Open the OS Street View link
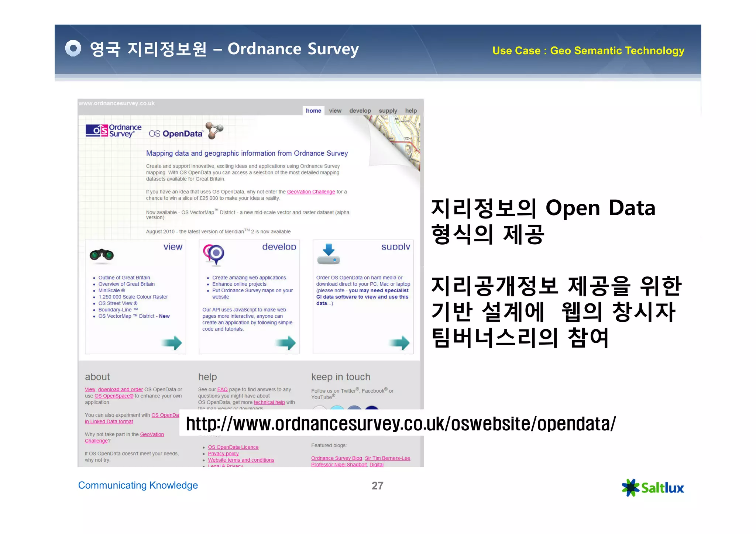Viewport: 756px width, 534px height. click(118, 303)
